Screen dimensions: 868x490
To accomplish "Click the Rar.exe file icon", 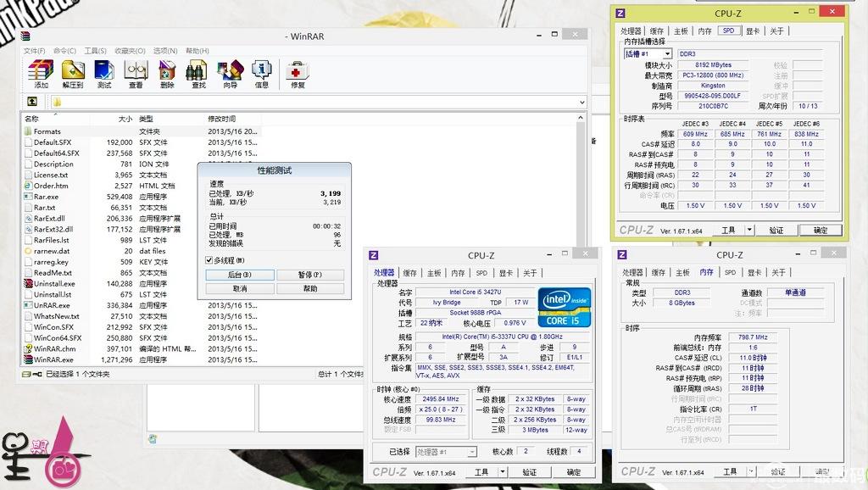I will tap(28, 197).
